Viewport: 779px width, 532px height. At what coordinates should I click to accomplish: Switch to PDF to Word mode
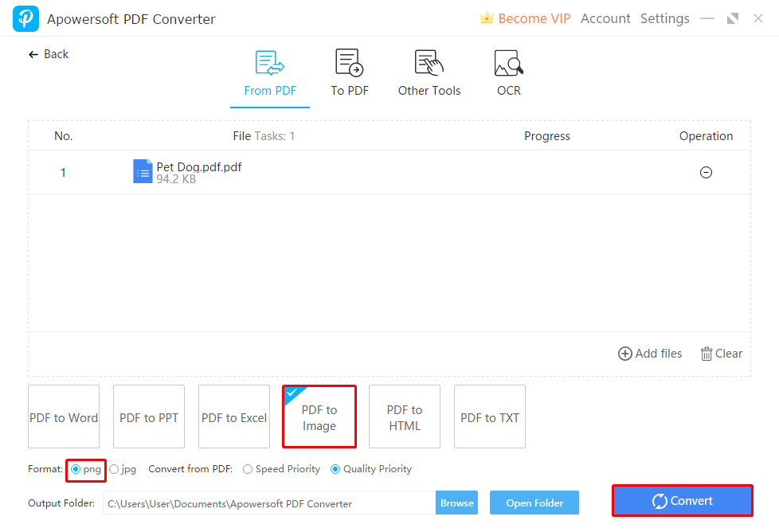click(64, 417)
